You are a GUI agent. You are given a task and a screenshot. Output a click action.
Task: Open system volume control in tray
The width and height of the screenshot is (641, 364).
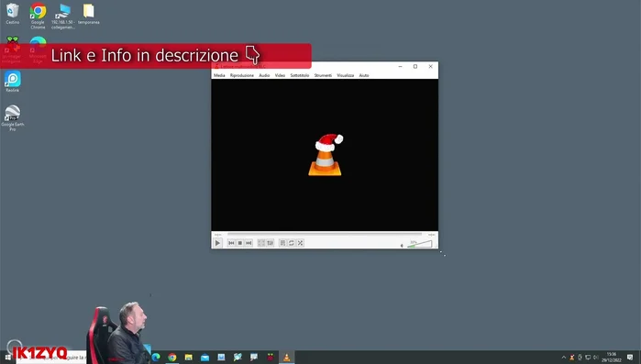point(596,358)
